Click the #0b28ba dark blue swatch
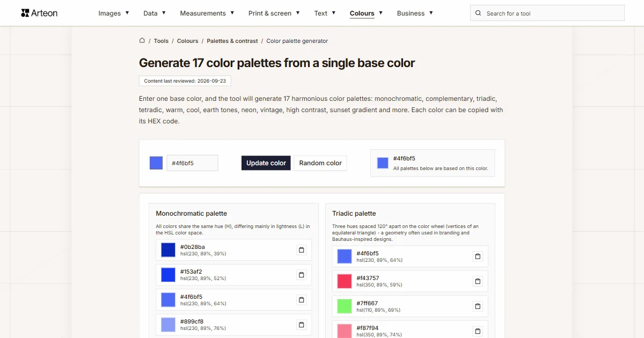 tap(168, 250)
